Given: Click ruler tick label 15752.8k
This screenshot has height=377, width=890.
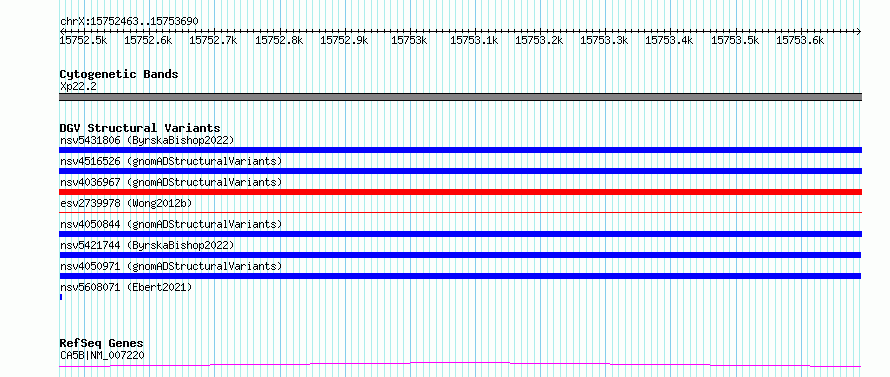Looking at the screenshot, I should point(279,40).
